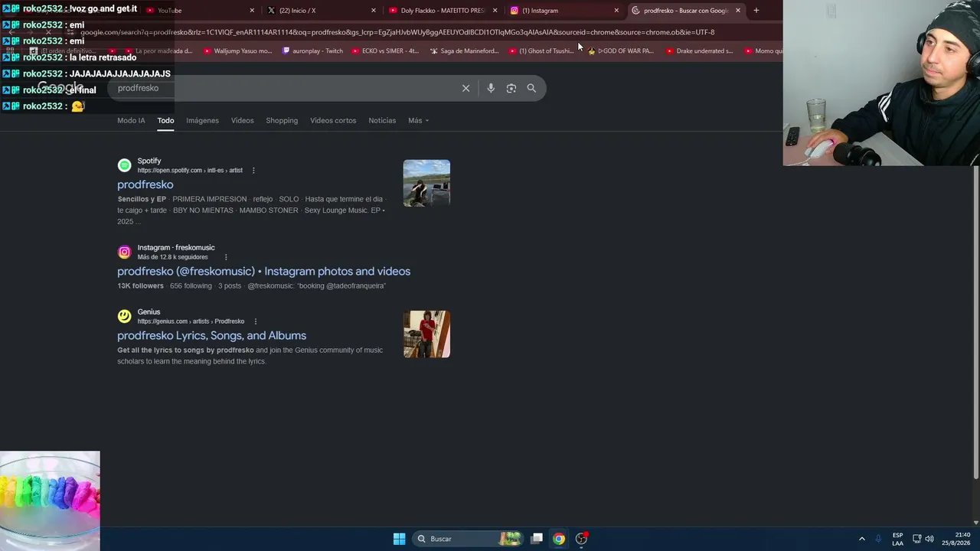The width and height of the screenshot is (980, 551).
Task: Close the Instagram tab
Action: [616, 11]
